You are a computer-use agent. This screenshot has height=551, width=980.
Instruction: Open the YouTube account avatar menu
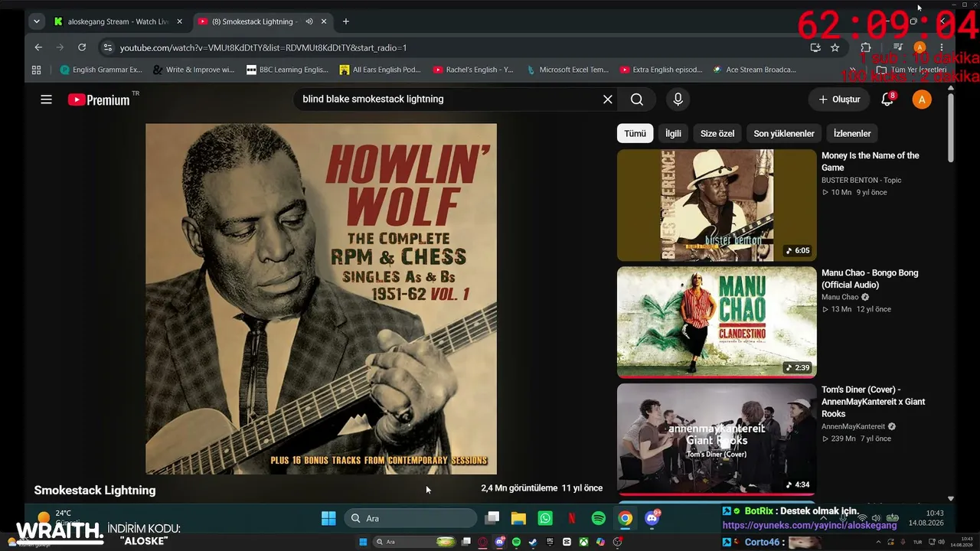922,99
